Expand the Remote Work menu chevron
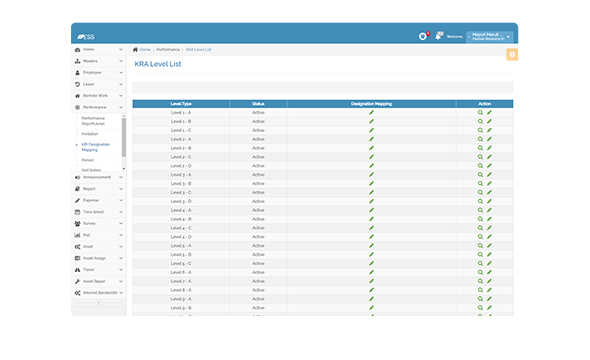590x360 pixels. (x=121, y=96)
